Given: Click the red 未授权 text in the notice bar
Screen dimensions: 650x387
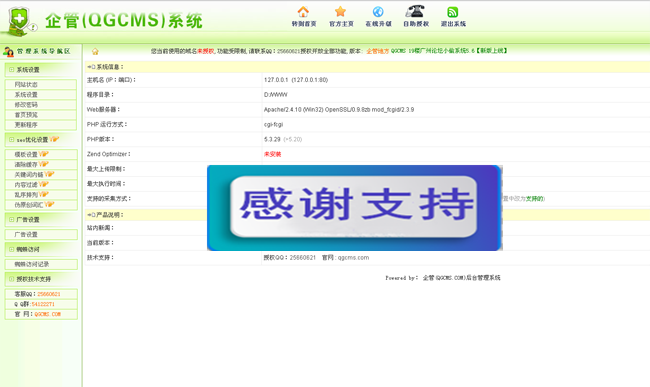Looking at the screenshot, I should click(x=206, y=51).
